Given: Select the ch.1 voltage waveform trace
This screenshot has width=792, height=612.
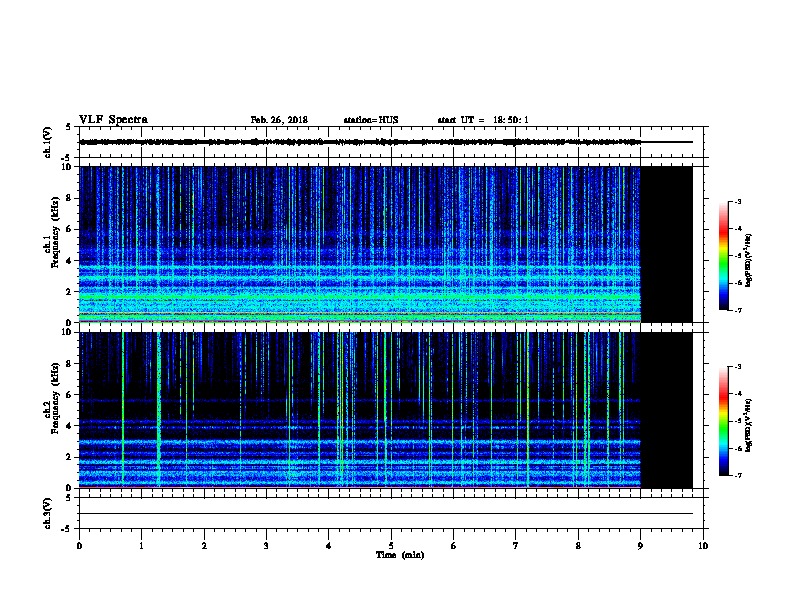Looking at the screenshot, I should [360, 142].
